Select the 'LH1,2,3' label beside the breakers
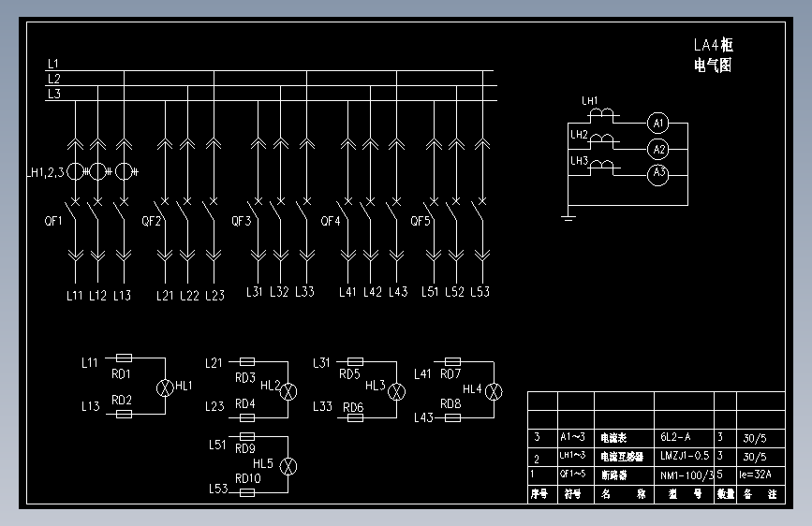Screen dimensions: 812x526 point(46,172)
